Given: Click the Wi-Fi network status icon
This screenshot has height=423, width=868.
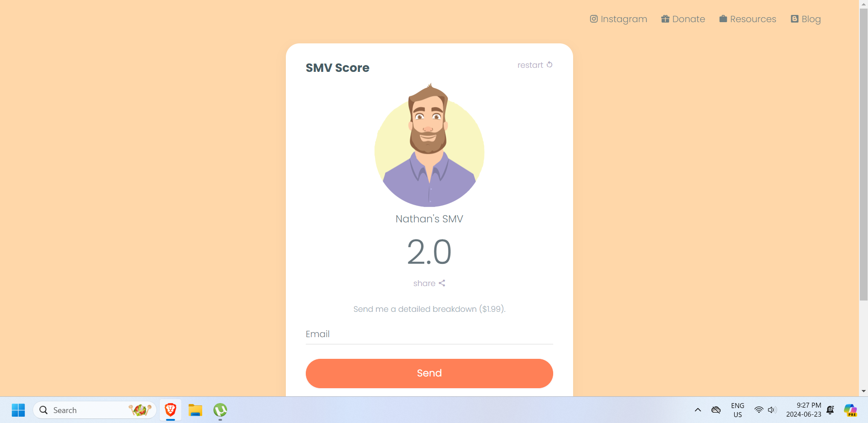Looking at the screenshot, I should [759, 410].
